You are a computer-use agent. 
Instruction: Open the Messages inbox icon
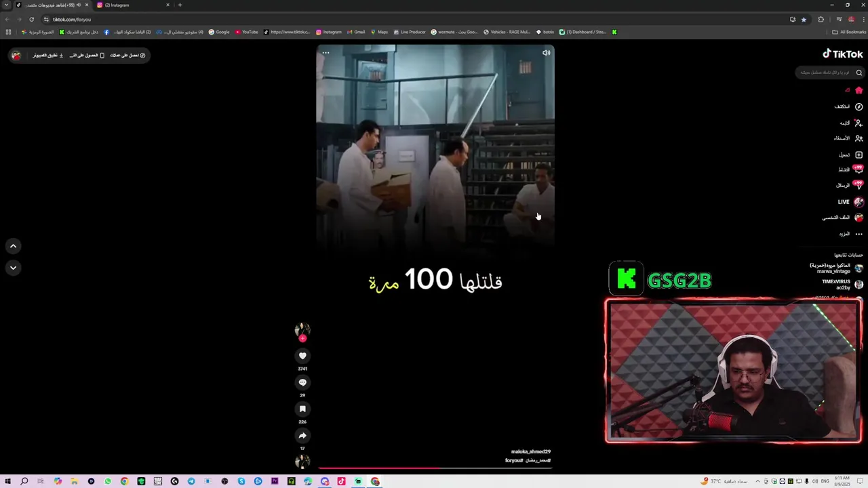point(859,185)
